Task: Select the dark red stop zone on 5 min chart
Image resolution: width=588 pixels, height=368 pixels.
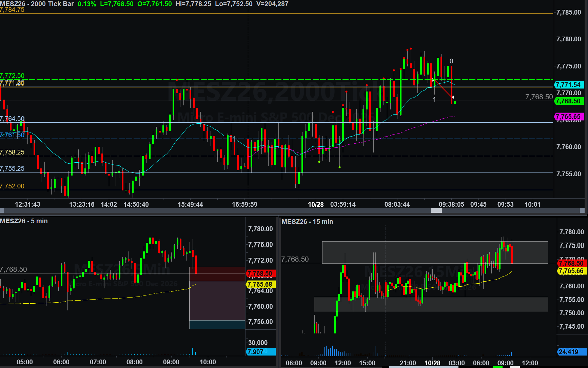Action: [217, 274]
